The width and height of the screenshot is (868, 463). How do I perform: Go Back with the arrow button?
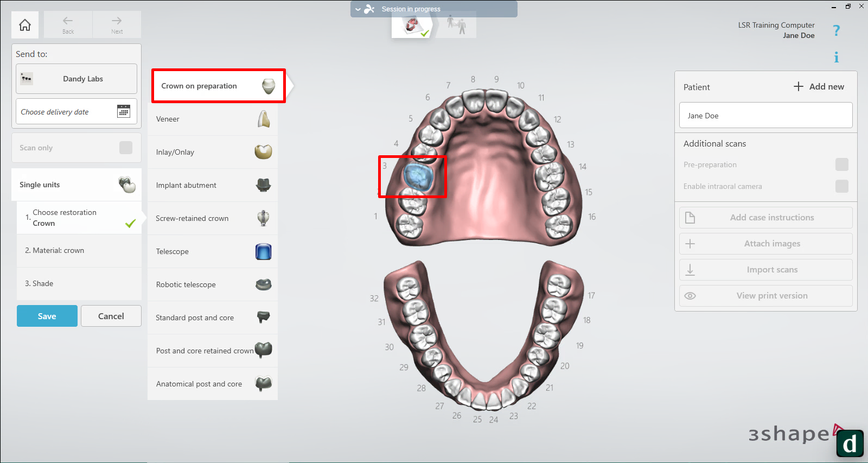[68, 24]
